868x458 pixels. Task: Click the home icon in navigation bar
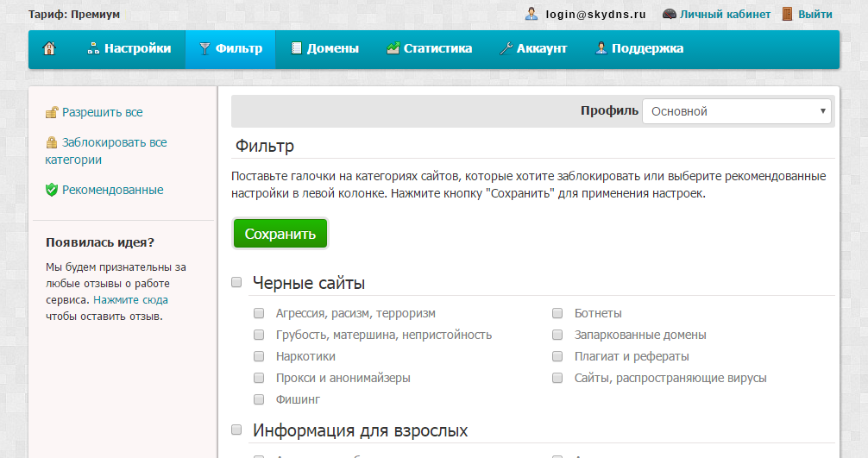click(x=49, y=49)
